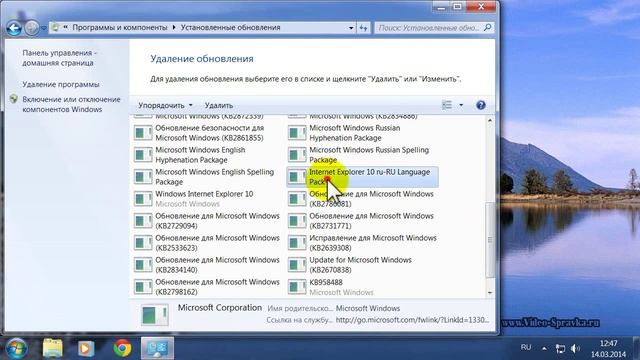This screenshot has width=640, height=360.
Task: Select Russian Hyphenation Package icon
Action: coord(297,133)
